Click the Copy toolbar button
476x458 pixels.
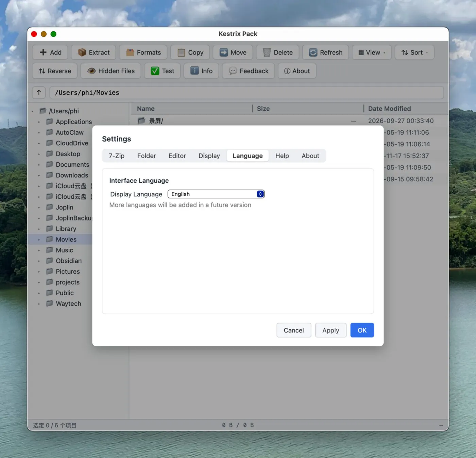pyautogui.click(x=190, y=52)
